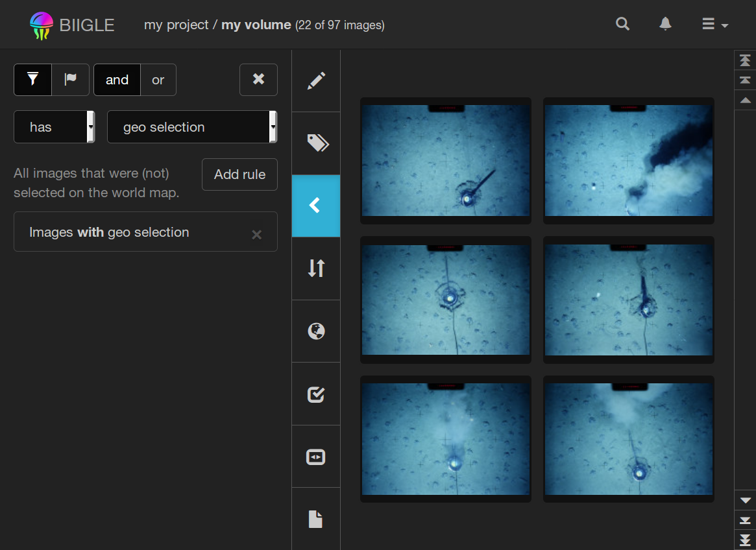Click the video player icon in sidebar
This screenshot has width=756, height=550.
[x=316, y=457]
